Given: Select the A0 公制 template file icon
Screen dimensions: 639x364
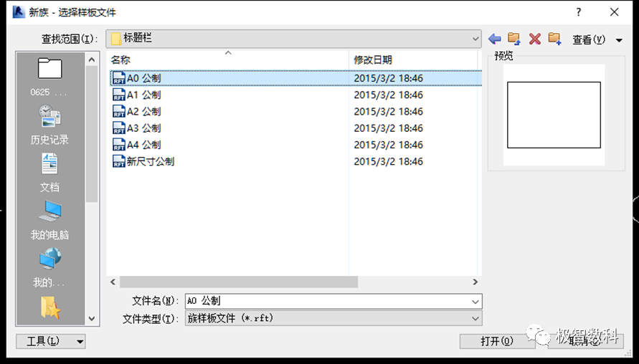Looking at the screenshot, I should pyautogui.click(x=118, y=78).
